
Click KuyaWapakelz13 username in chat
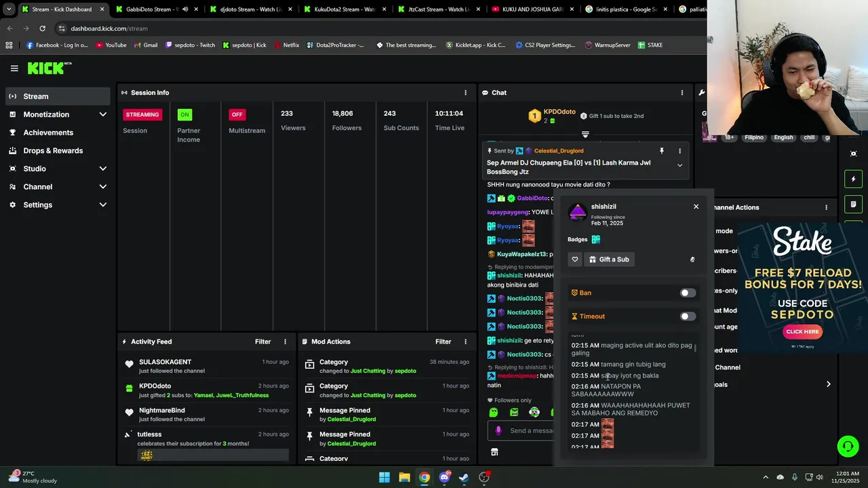click(521, 254)
